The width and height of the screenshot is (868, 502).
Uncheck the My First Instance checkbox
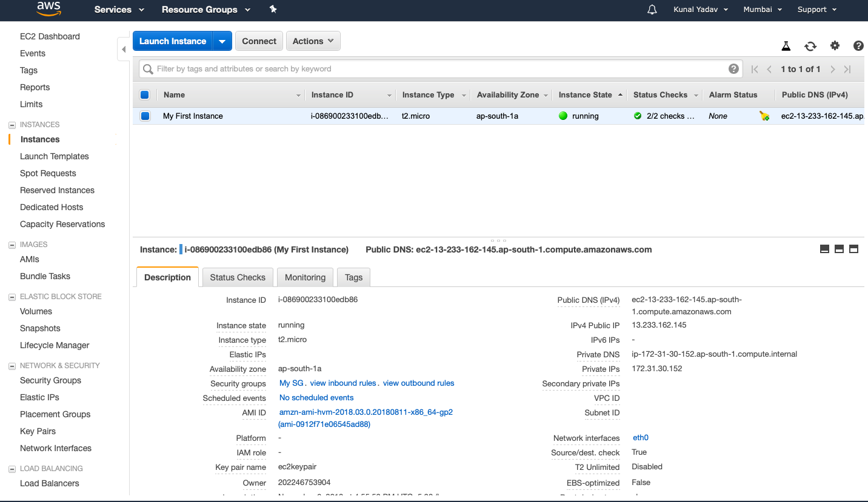145,116
